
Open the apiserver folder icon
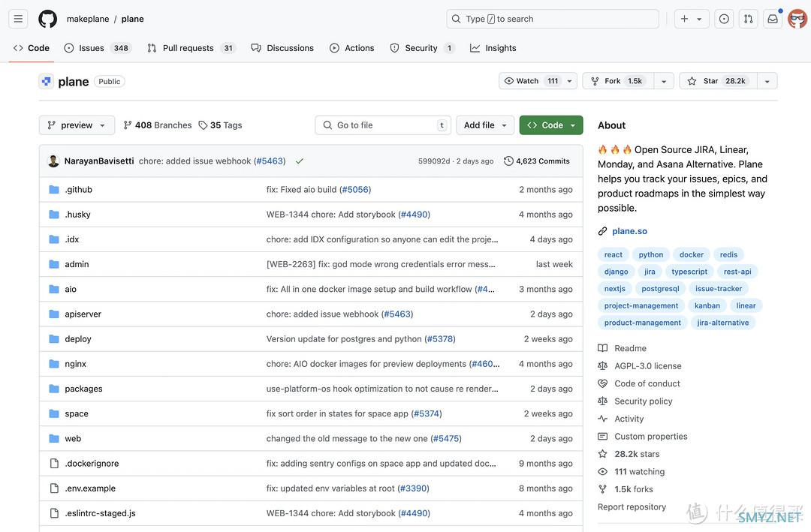point(54,314)
